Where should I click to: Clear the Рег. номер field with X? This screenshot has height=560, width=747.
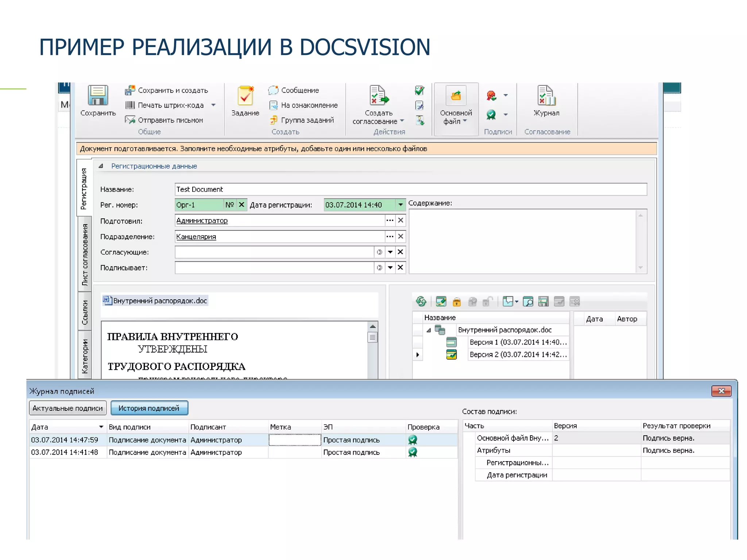click(241, 205)
